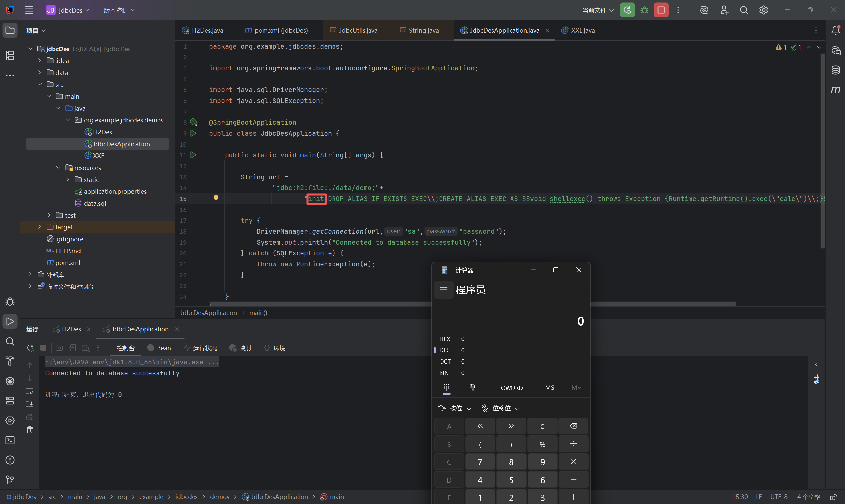Click the Stop process button in top toolbar
Image resolution: width=845 pixels, height=504 pixels.
tap(661, 10)
